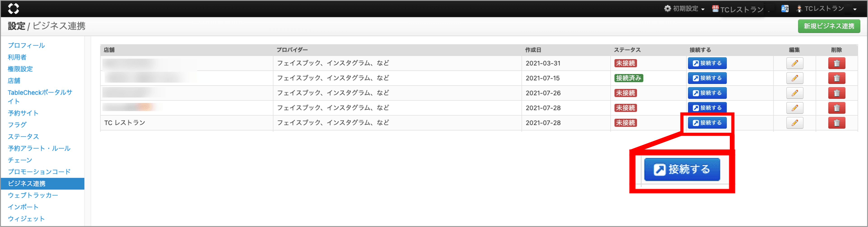Go to 予約アラート・ルール settings
This screenshot has height=227, width=868.
coord(39,148)
